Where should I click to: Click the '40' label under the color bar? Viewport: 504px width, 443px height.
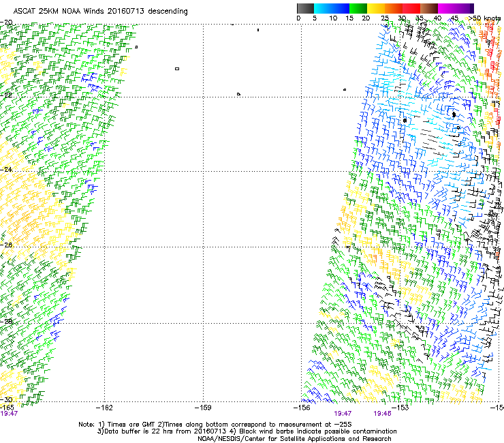pos(437,18)
